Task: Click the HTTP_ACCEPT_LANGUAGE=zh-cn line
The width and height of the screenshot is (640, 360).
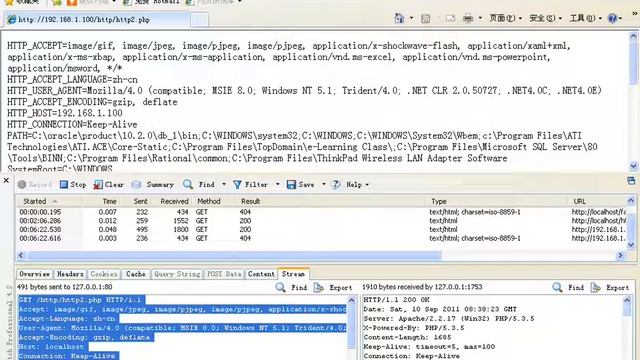Action: coord(72,80)
